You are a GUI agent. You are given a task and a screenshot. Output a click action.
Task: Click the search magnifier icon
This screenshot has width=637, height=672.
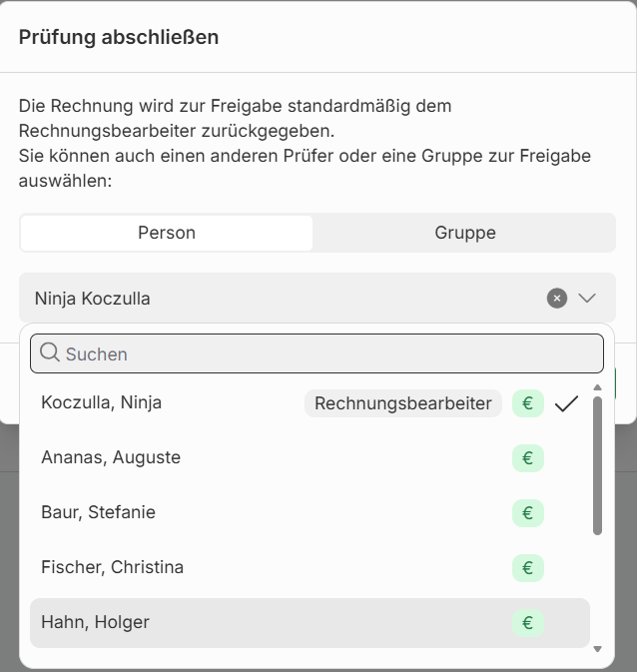point(50,353)
